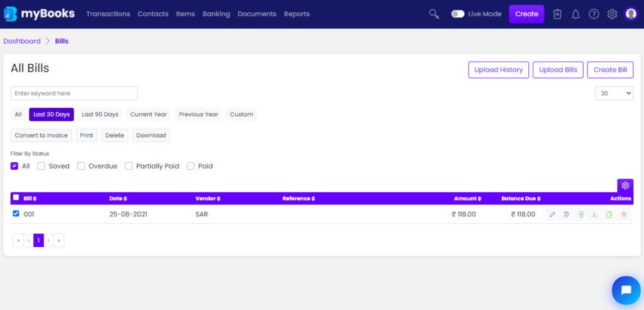Open the Items menu
The height and width of the screenshot is (310, 644).
[x=186, y=14]
